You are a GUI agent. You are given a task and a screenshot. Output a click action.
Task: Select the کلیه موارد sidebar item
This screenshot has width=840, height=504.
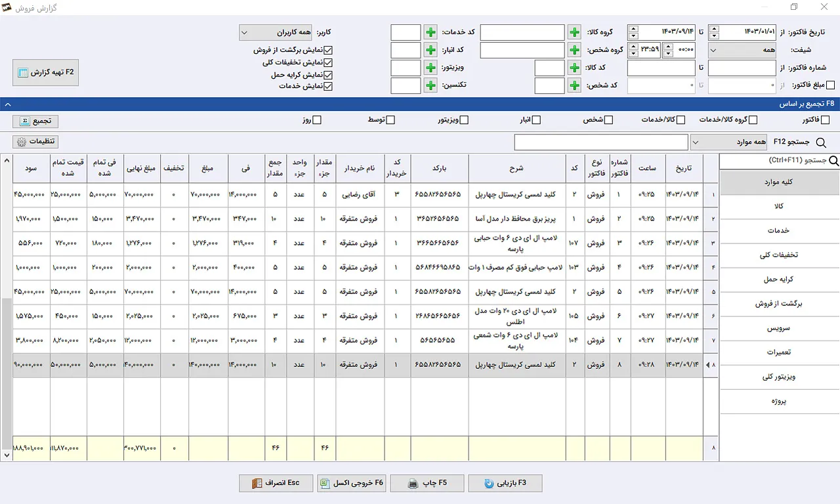(780, 182)
